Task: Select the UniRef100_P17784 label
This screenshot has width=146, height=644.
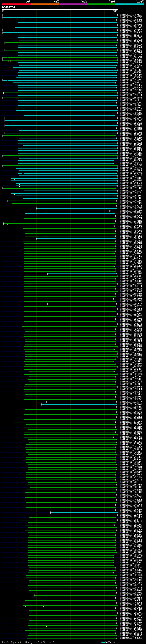Action: [131, 329]
